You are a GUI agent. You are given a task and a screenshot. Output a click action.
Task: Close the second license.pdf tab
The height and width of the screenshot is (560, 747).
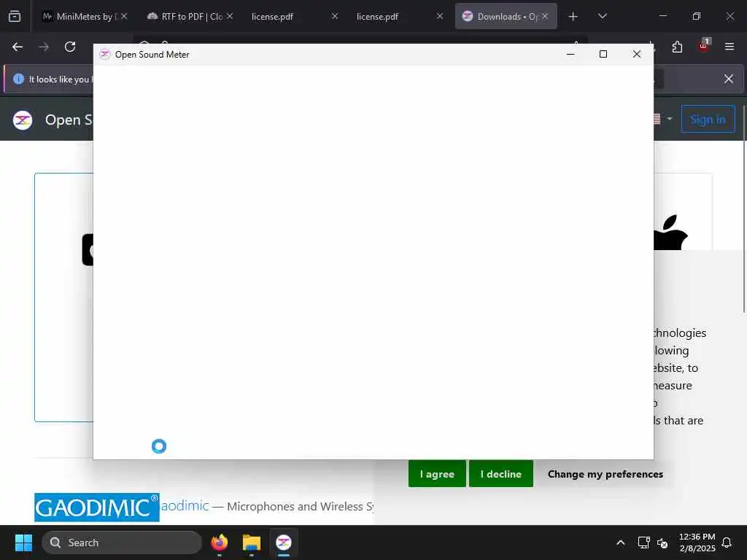point(440,16)
